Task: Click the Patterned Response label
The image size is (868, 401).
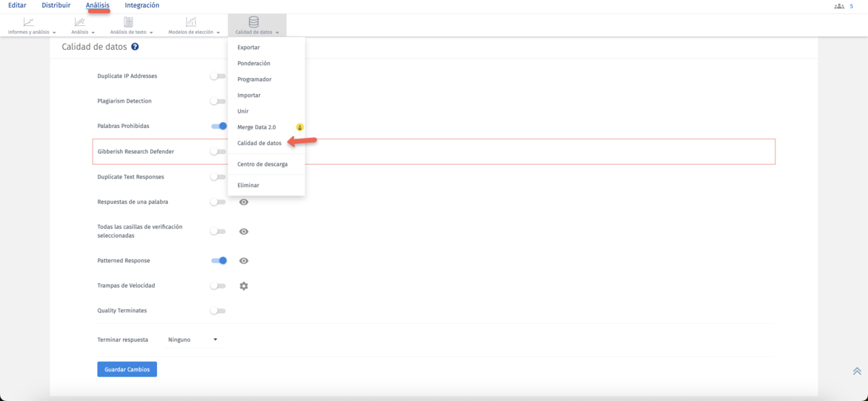Action: click(x=124, y=260)
